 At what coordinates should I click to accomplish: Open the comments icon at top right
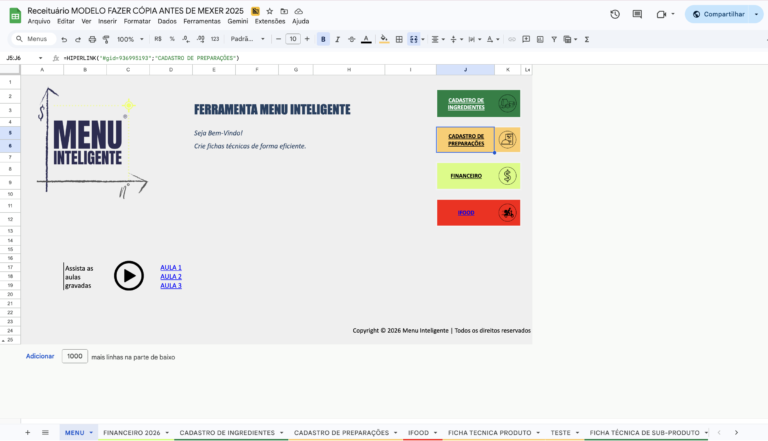(637, 14)
